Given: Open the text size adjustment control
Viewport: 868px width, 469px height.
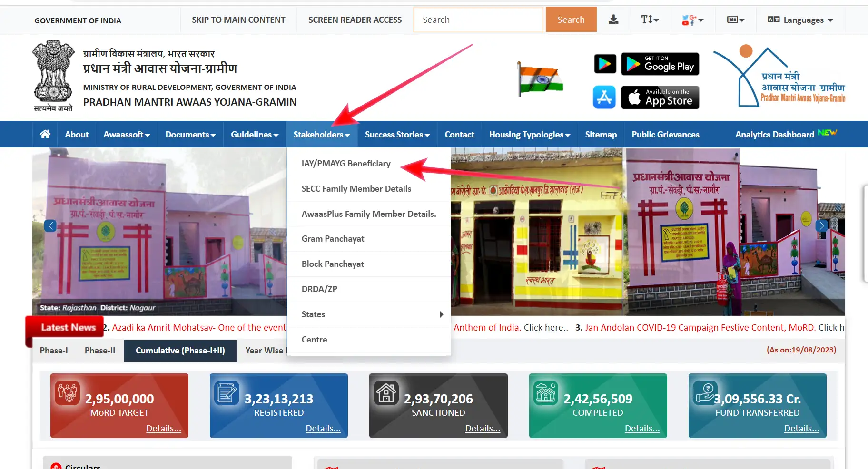Looking at the screenshot, I should click(x=650, y=20).
